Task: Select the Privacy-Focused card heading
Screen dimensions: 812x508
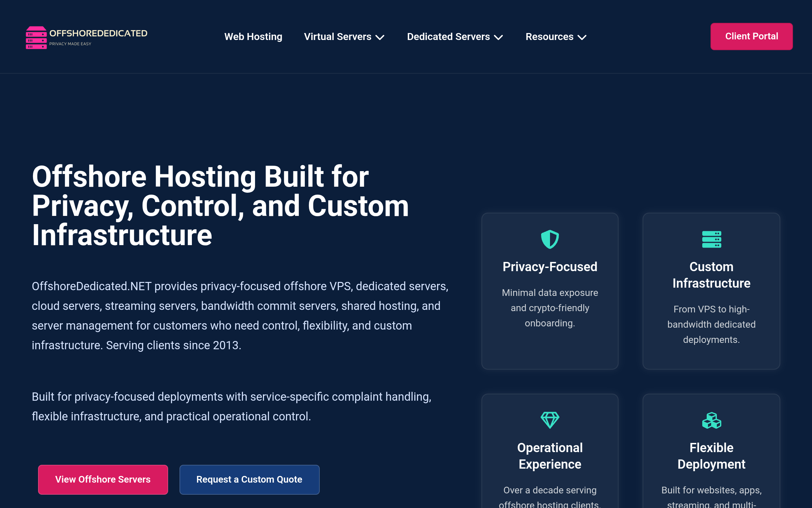Action: pyautogui.click(x=550, y=267)
